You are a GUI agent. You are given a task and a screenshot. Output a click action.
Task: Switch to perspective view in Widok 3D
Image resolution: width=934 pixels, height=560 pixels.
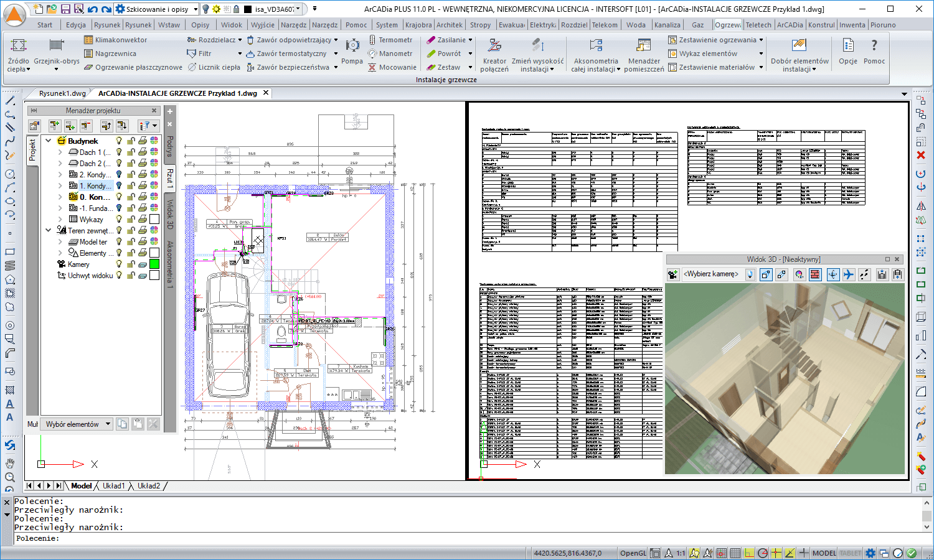coord(766,274)
